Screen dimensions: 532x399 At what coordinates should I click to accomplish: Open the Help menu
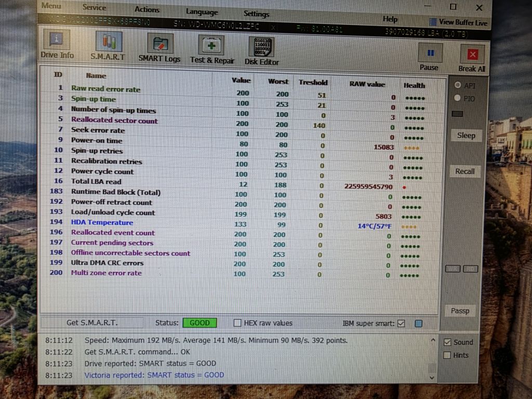pos(390,19)
